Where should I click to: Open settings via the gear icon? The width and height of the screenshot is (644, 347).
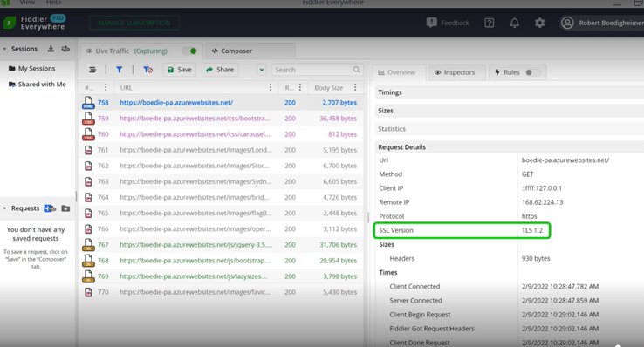(x=539, y=23)
